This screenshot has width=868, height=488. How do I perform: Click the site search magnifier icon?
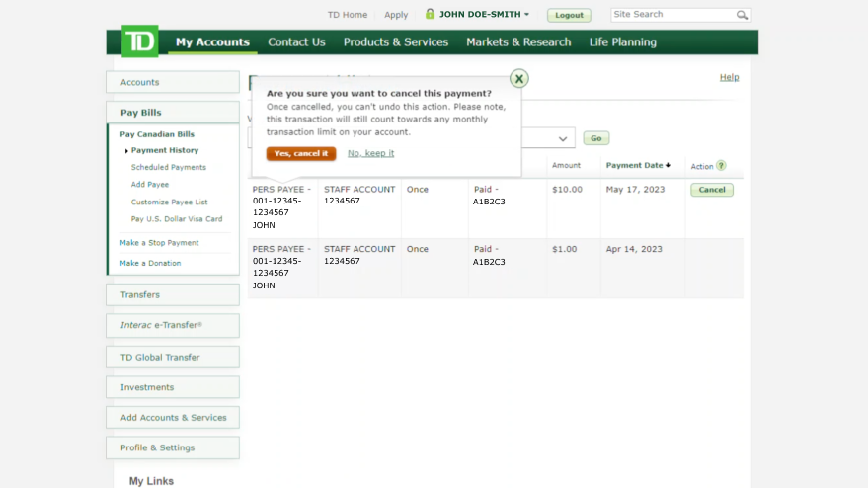742,15
